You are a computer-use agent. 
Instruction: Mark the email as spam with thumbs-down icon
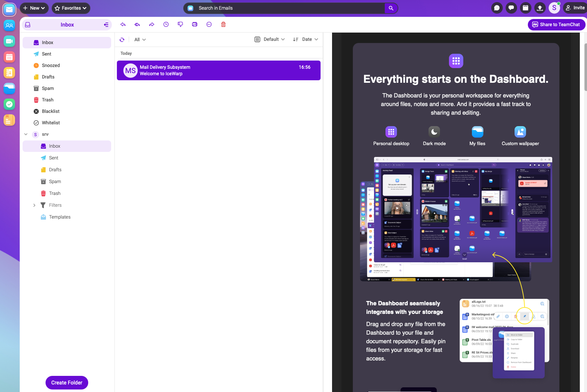180,24
